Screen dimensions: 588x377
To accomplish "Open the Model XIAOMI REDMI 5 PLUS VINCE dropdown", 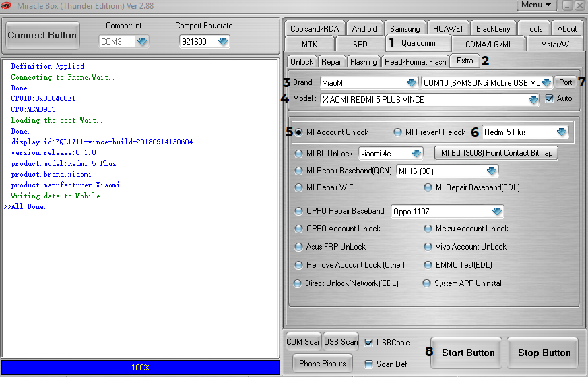I will click(x=533, y=100).
